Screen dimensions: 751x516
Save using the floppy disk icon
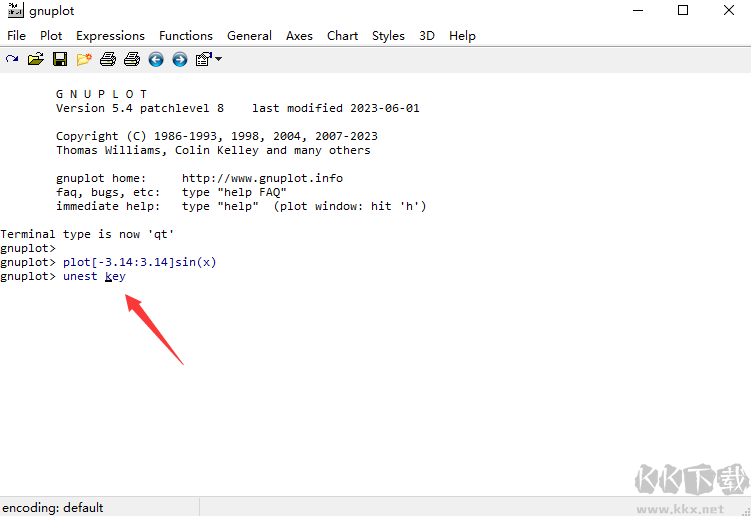tap(60, 59)
